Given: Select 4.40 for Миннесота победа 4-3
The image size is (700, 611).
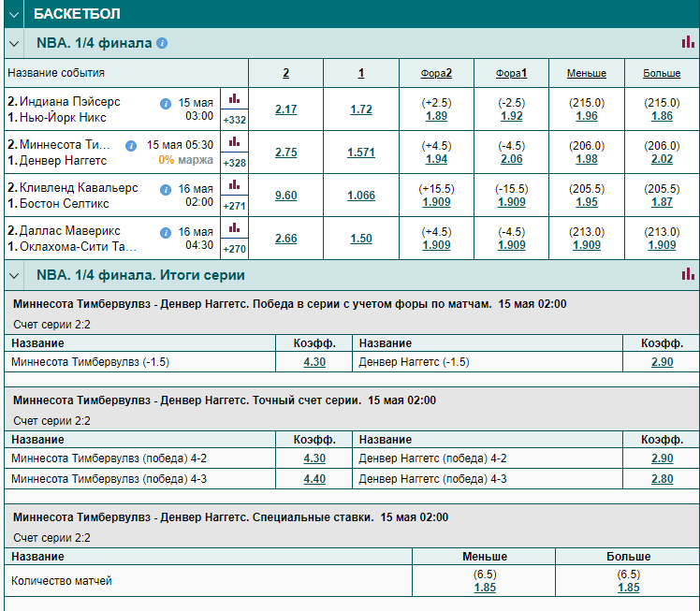Looking at the screenshot, I should click(x=314, y=479).
